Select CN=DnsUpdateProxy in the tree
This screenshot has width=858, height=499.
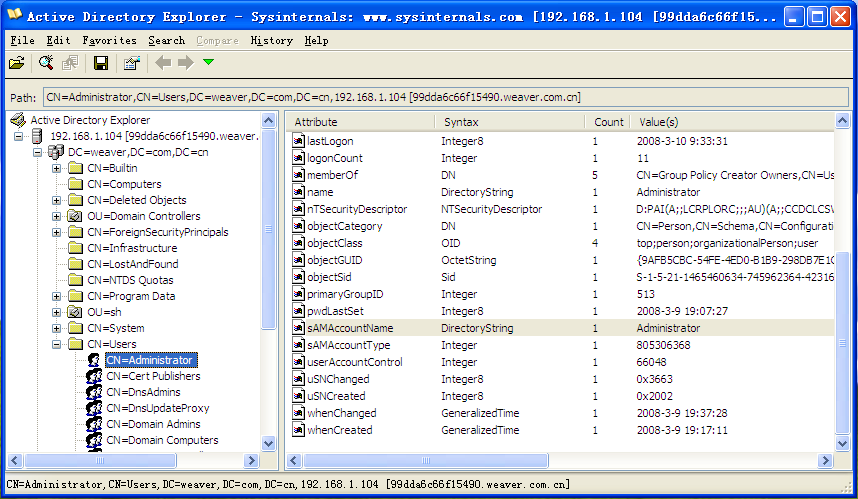pyautogui.click(x=158, y=408)
